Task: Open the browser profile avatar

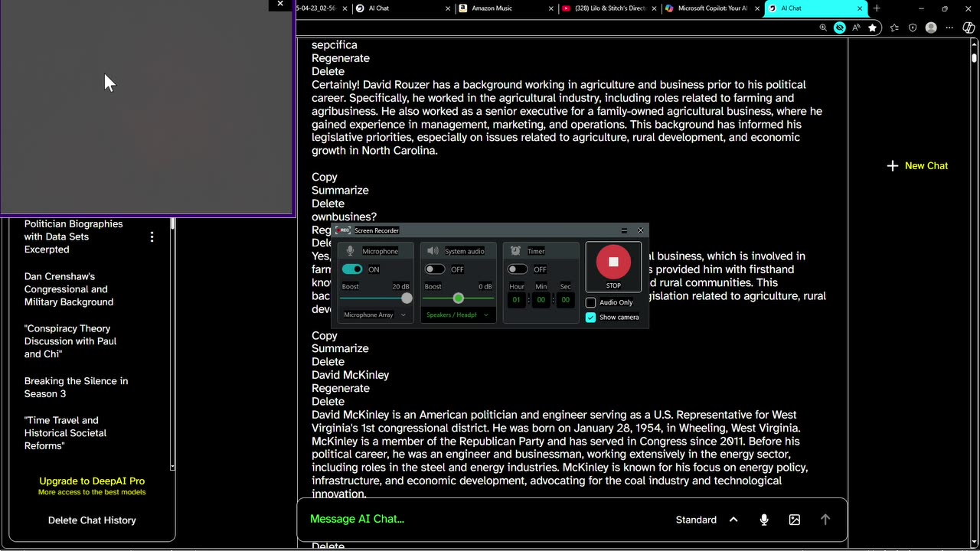Action: point(931,28)
